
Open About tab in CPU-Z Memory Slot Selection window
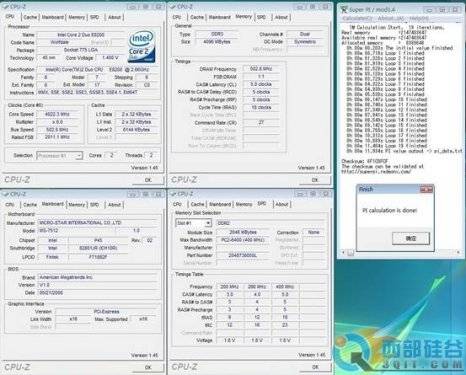point(282,204)
